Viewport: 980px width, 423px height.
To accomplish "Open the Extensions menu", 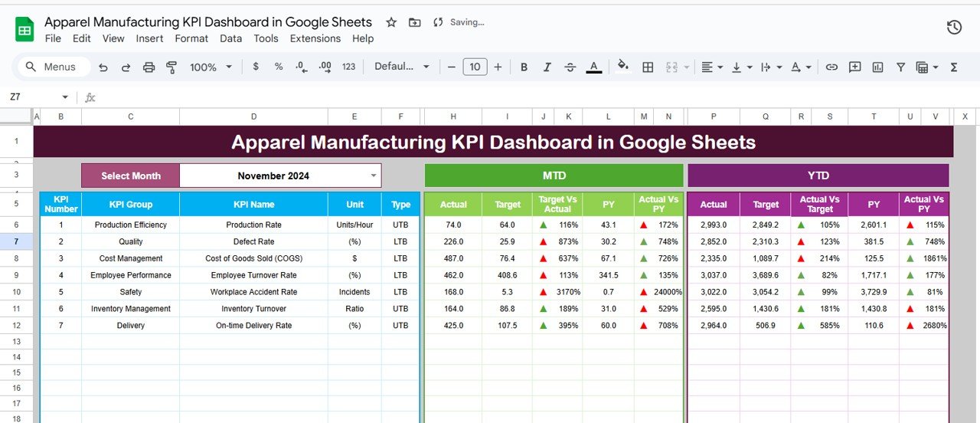I will tap(315, 38).
